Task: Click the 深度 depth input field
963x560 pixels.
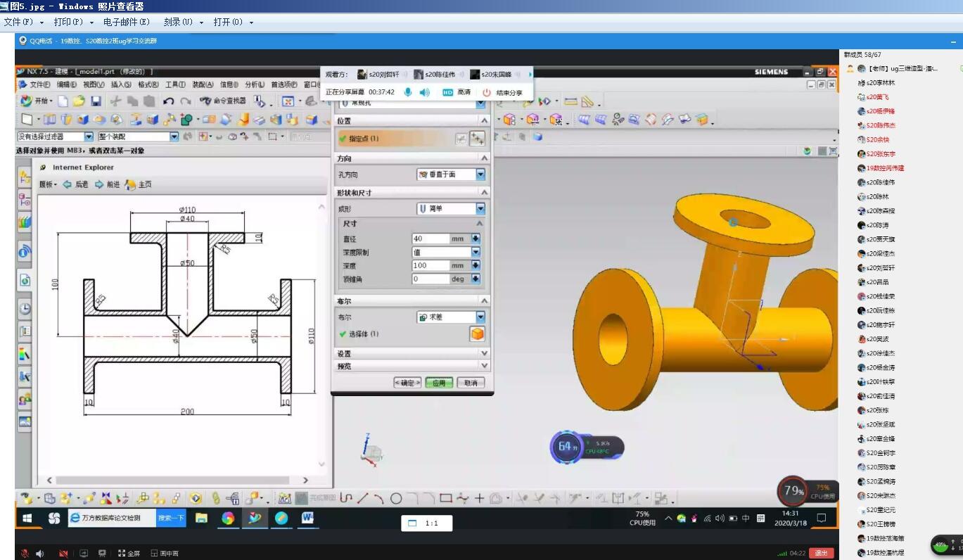Action: pos(431,266)
